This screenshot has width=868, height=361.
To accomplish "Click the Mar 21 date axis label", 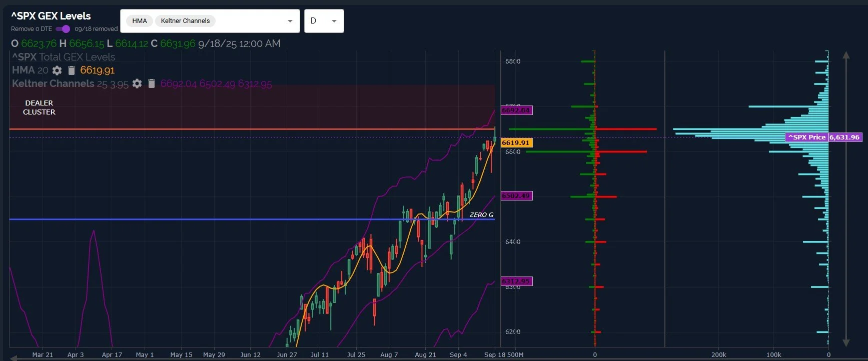I will click(43, 354).
